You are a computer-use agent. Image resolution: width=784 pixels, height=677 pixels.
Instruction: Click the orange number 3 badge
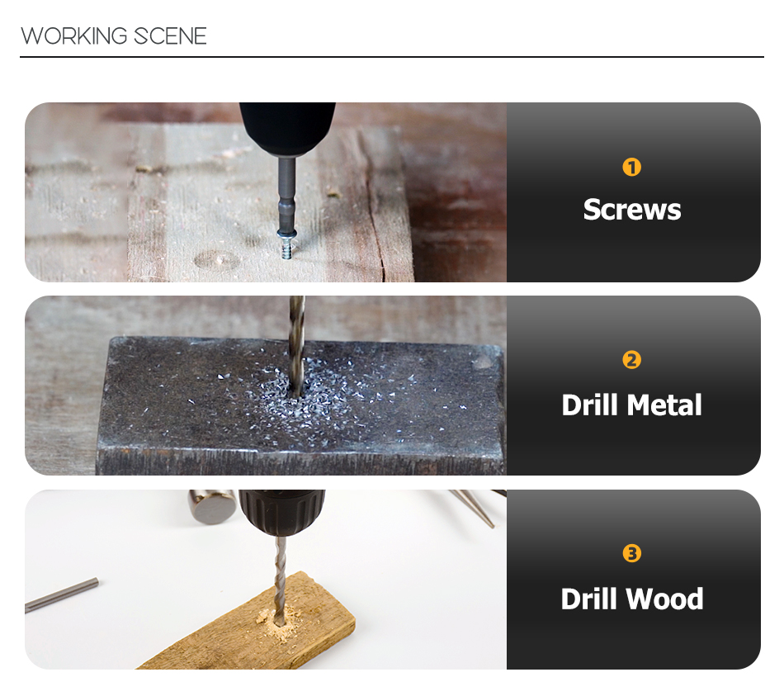pyautogui.click(x=631, y=553)
